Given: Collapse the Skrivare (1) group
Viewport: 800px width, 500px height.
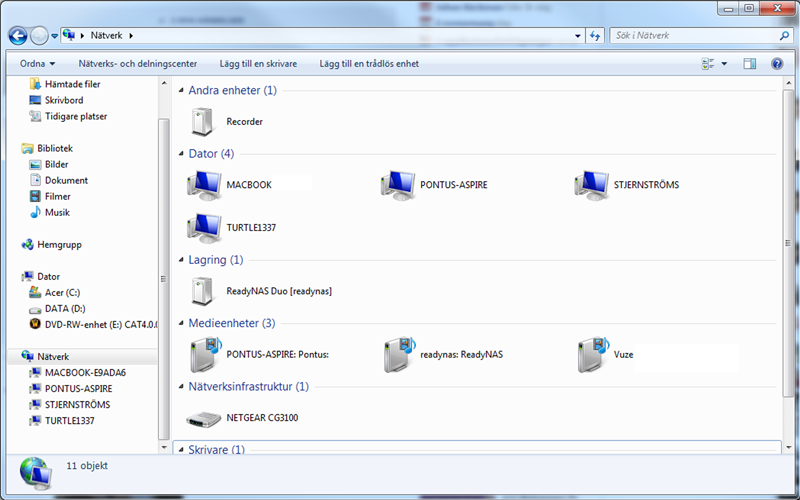Looking at the screenshot, I should coord(181,449).
